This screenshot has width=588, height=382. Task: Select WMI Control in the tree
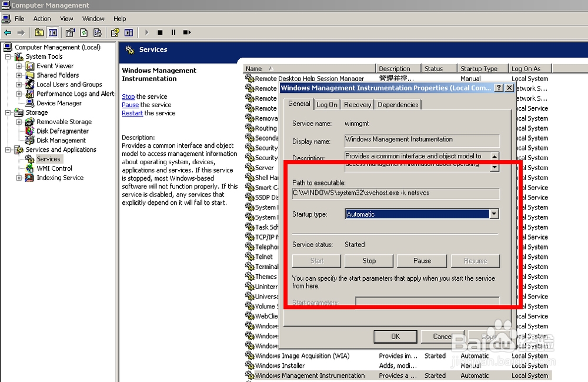pyautogui.click(x=54, y=168)
